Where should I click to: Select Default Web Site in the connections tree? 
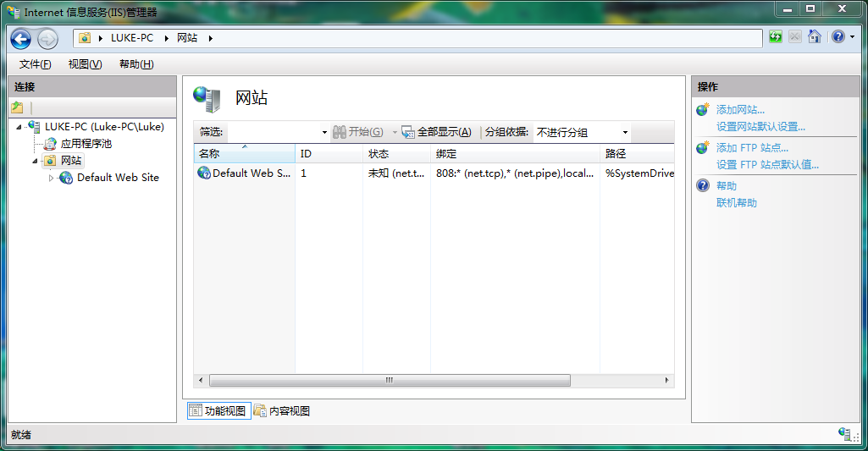(x=118, y=178)
